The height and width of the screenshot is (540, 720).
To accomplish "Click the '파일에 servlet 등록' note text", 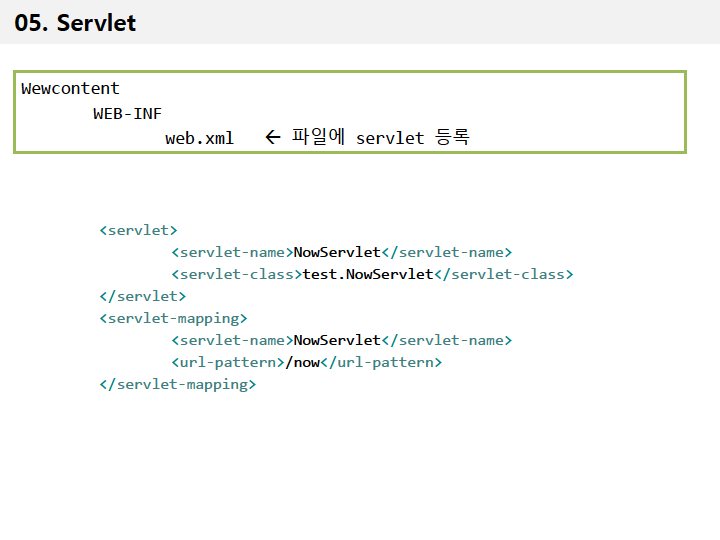I will click(381, 137).
